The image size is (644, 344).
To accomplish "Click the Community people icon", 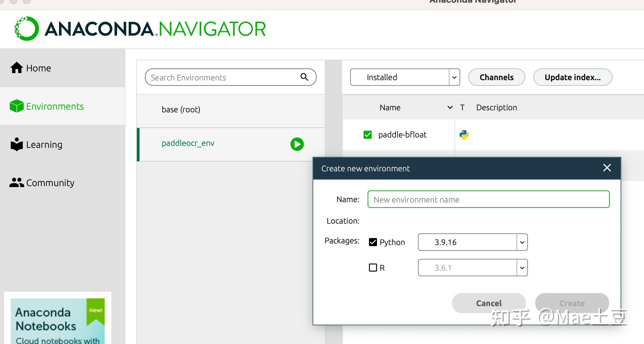I will tap(16, 182).
